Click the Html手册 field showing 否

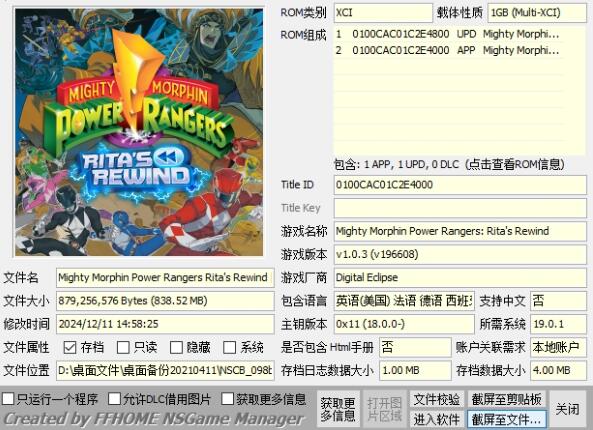click(x=415, y=347)
